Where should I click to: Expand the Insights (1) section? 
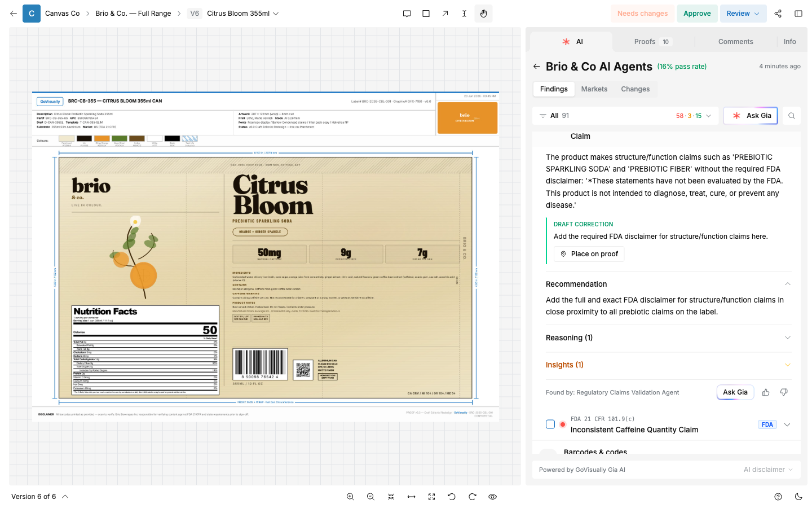[x=788, y=365]
